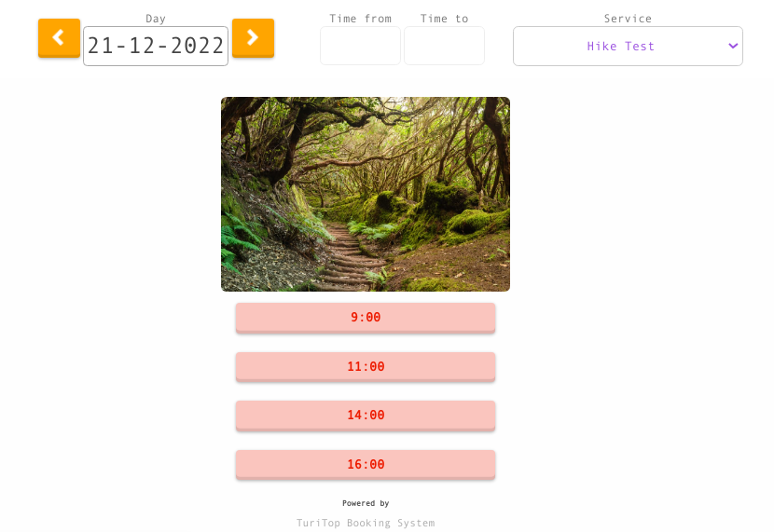
Task: Click the Service label
Action: click(x=628, y=19)
